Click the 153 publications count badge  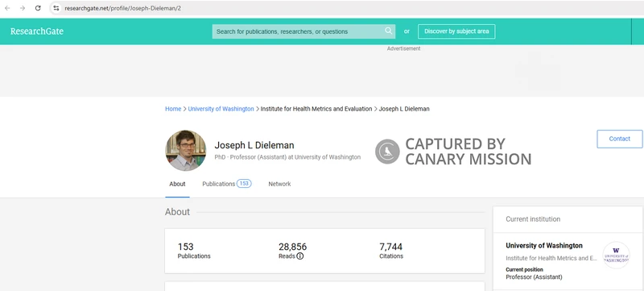click(244, 184)
